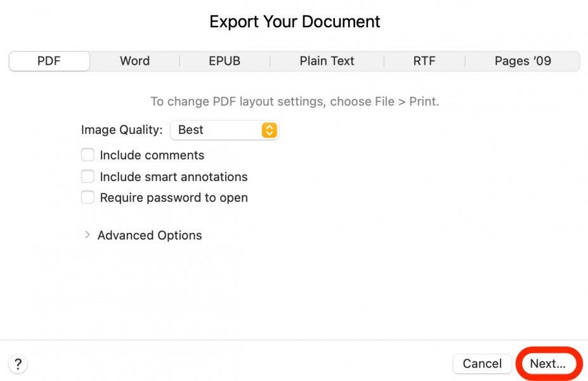Click the Advanced Options label text
The width and height of the screenshot is (588, 381).
pos(149,235)
